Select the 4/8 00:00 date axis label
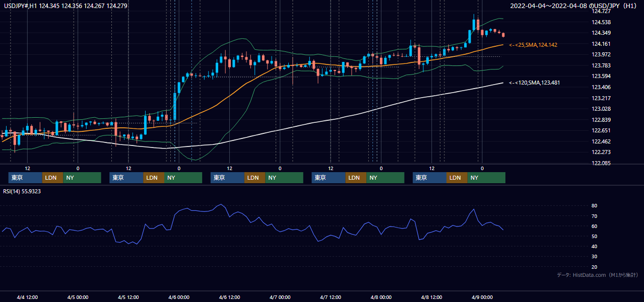The height and width of the screenshot is (302, 644). click(381, 297)
